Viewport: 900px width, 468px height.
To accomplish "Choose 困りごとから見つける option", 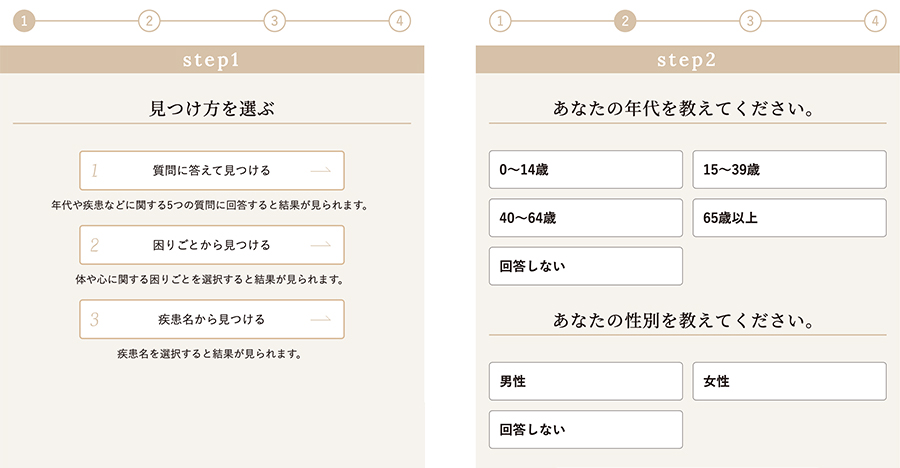I will click(x=212, y=245).
